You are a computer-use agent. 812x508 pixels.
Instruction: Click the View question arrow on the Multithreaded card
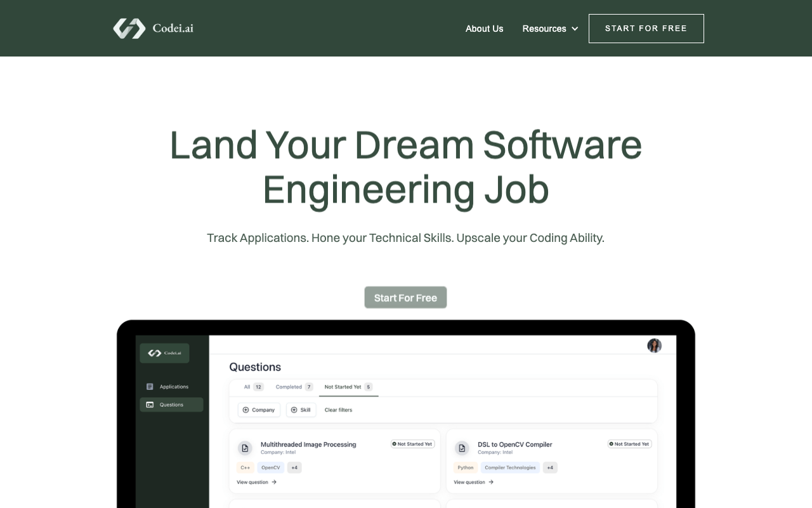point(274,482)
